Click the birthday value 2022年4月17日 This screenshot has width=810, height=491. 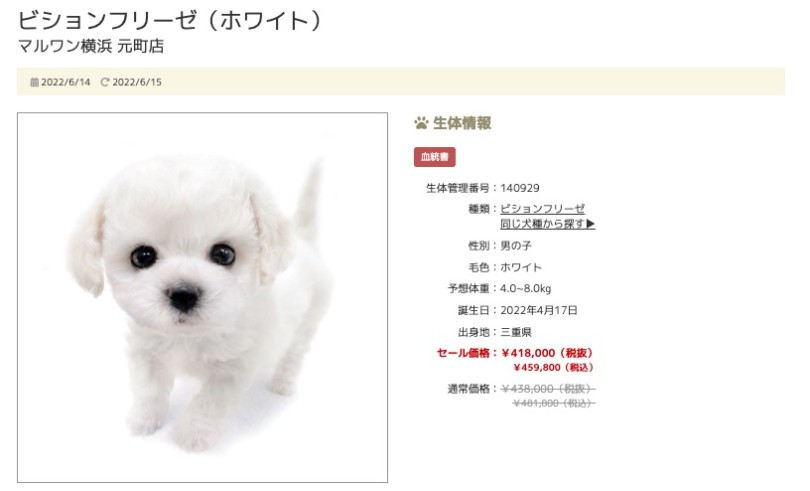click(539, 310)
